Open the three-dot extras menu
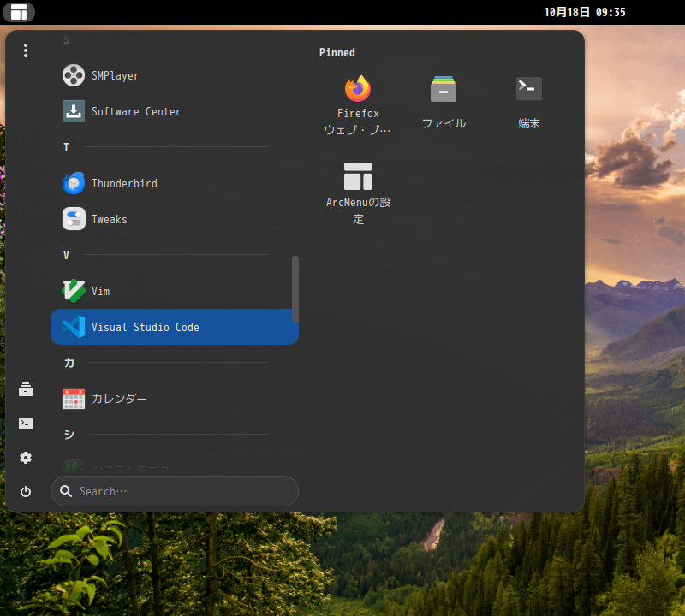 [x=26, y=50]
